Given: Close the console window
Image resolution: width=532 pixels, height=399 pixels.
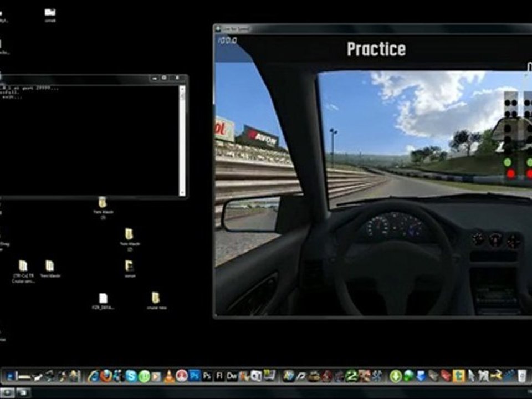Looking at the screenshot, I should 177,78.
